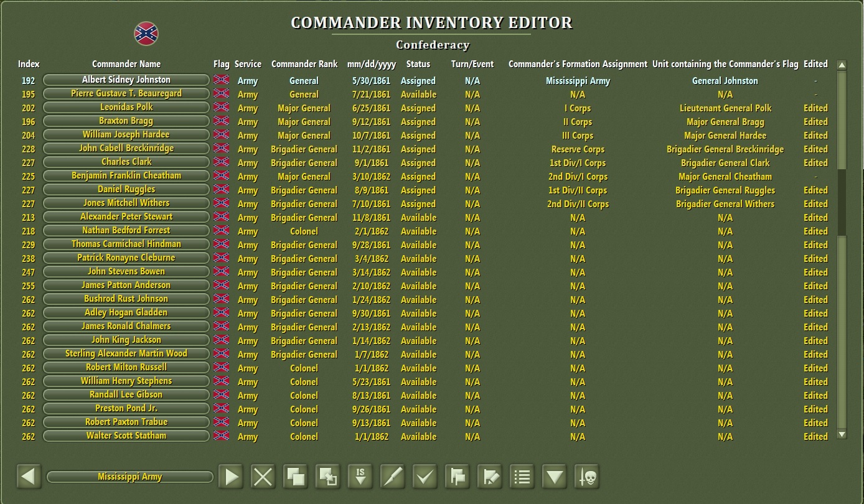This screenshot has width=864, height=504.
Task: Click the Status column header
Action: pos(418,64)
